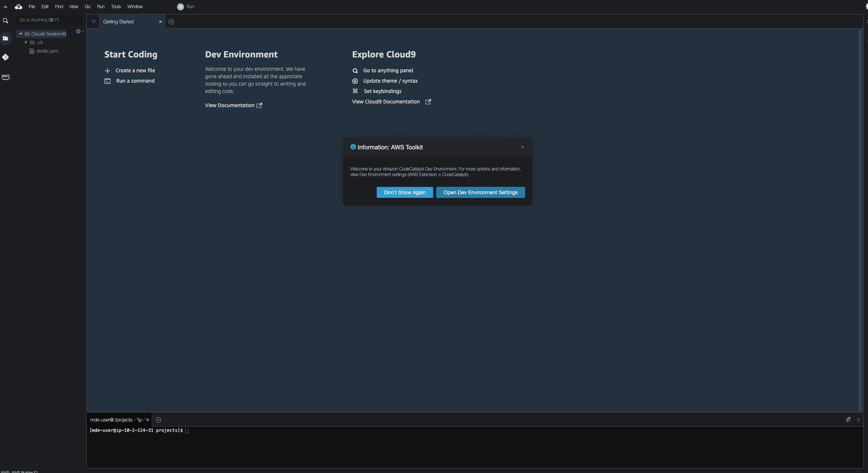Select the .c9 folder
This screenshot has height=473, width=868.
[x=39, y=42]
